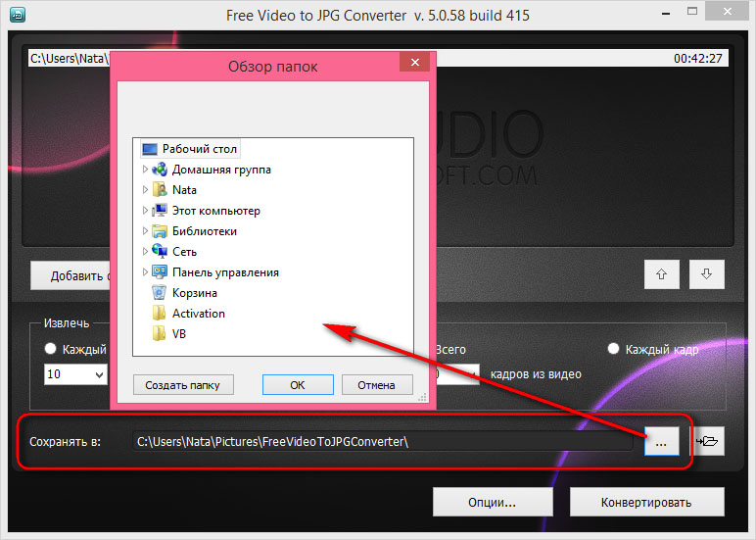Expand the Nata tree node
The width and height of the screenshot is (756, 540).
point(145,190)
